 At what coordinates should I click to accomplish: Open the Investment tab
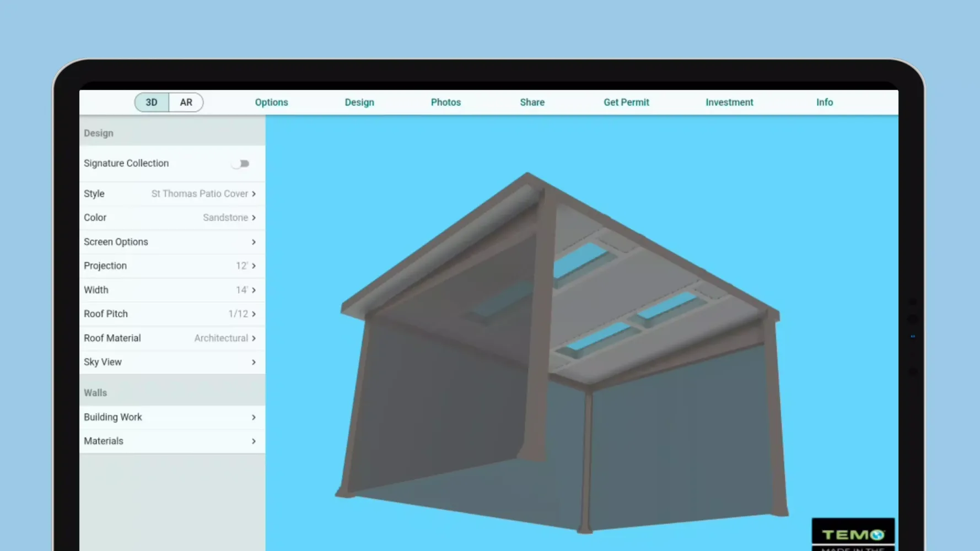tap(729, 102)
